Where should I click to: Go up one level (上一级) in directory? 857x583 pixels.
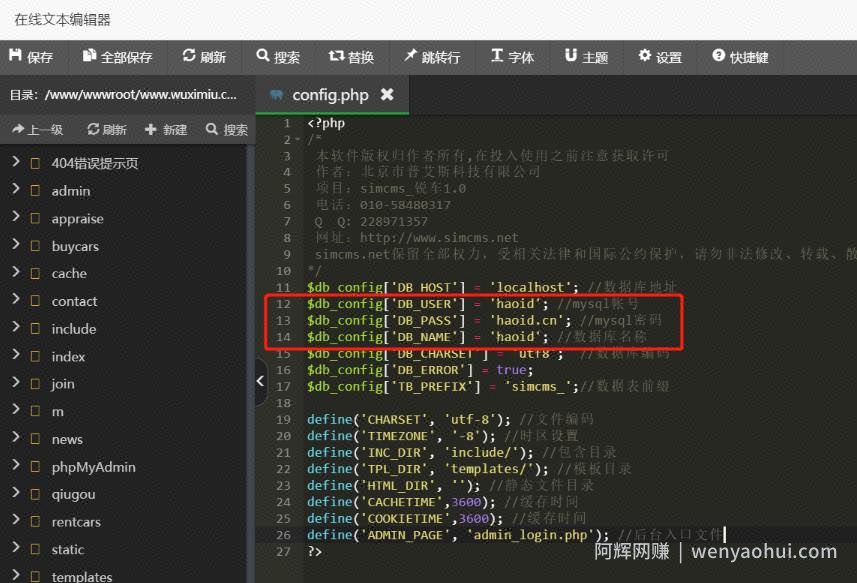(x=37, y=129)
